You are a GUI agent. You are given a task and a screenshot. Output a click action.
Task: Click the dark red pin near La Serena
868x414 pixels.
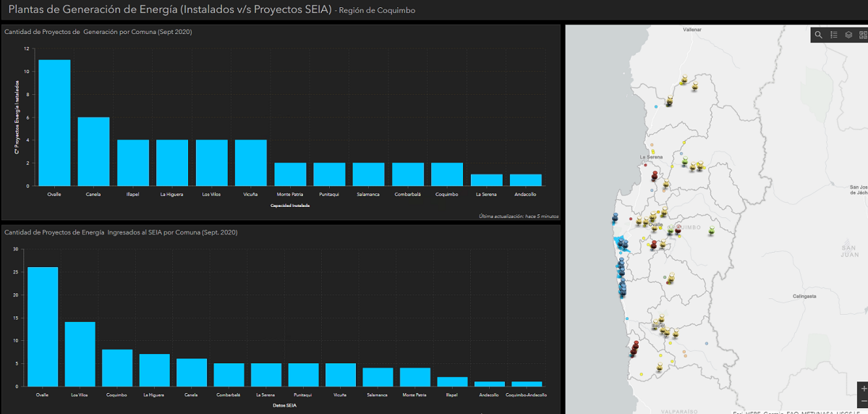(x=654, y=175)
